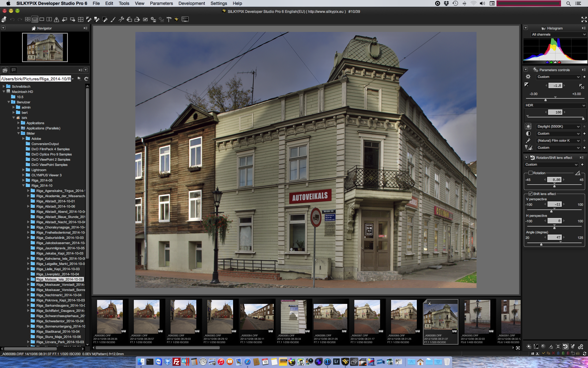This screenshot has width=588, height=368.
Task: Click the scissors trimming tool icon
Action: (121, 19)
